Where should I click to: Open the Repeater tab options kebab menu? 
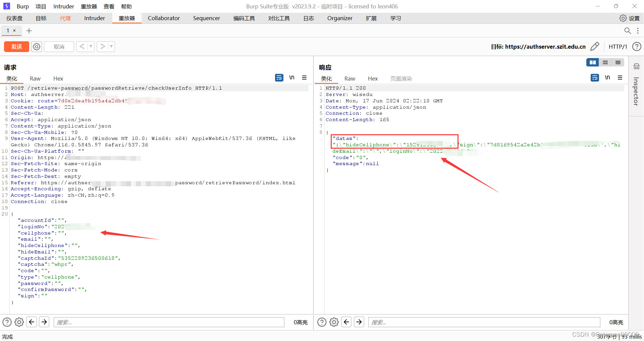(638, 31)
